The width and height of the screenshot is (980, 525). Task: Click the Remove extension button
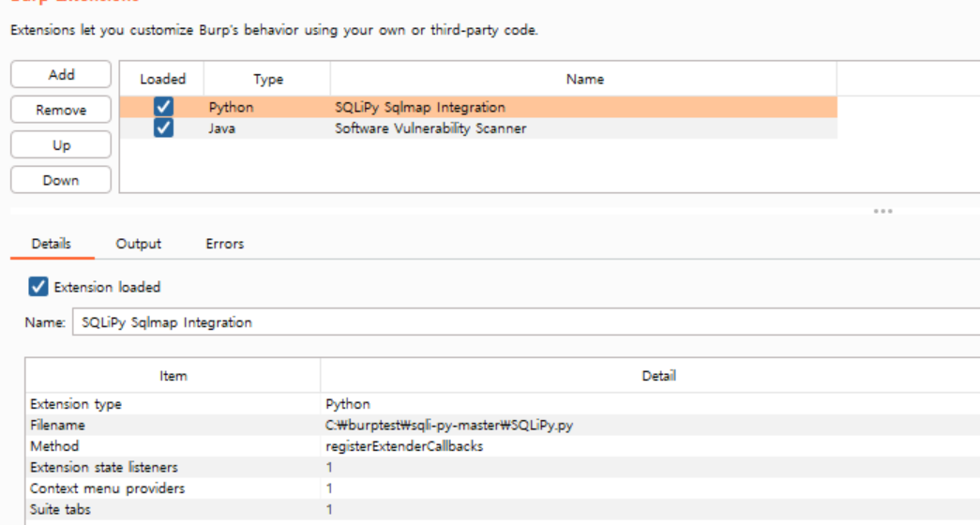[61, 110]
